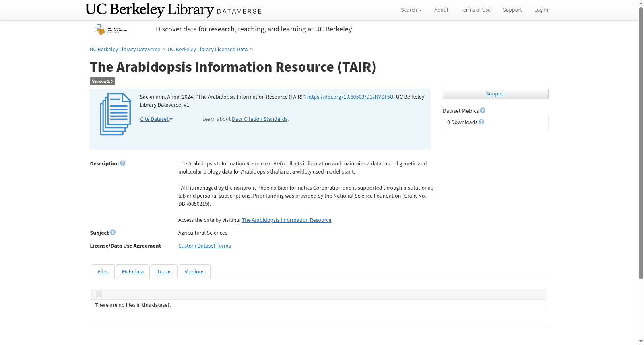Screen dimensions: 644x345
Task: Open the Description help tooltip icon
Action: [123, 163]
